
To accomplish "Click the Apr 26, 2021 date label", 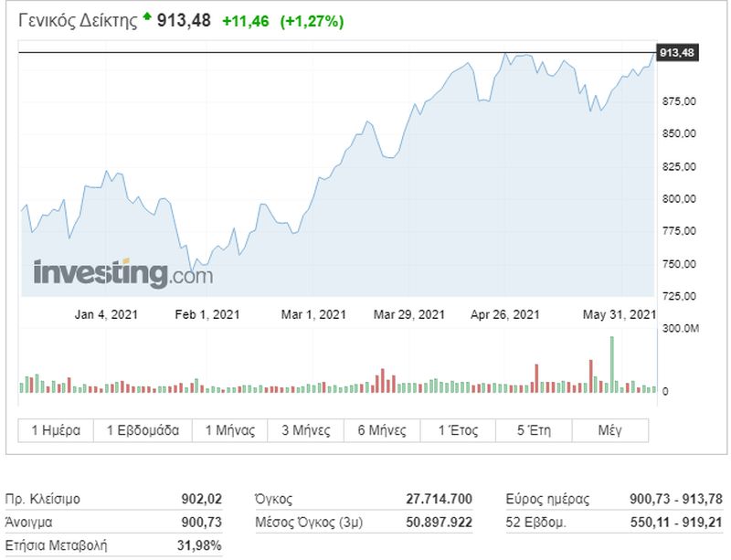I will (x=505, y=315).
